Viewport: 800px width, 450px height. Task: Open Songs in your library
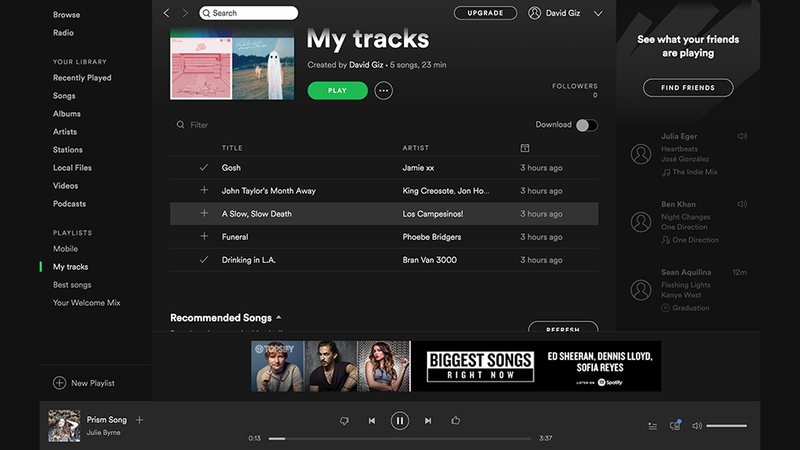(64, 96)
